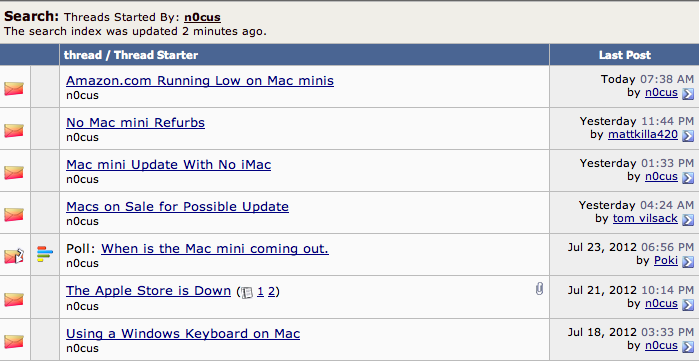The width and height of the screenshot is (699, 361).
Task: Open n0cus profile link in search header
Action: point(202,17)
